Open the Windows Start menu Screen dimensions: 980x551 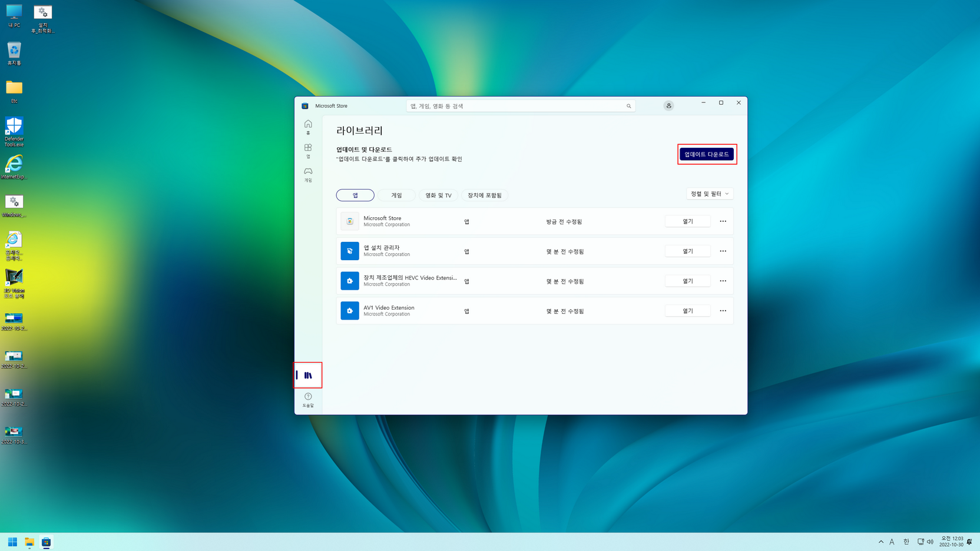12,542
